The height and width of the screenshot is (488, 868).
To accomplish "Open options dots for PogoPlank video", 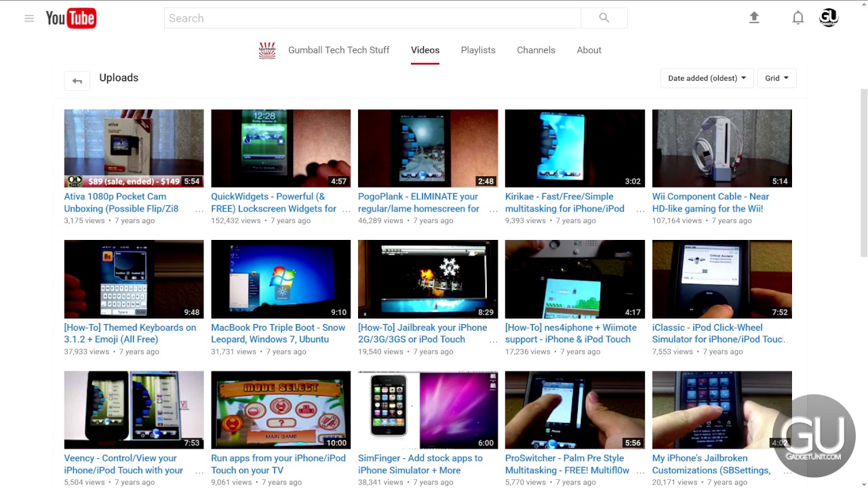I will (493, 211).
